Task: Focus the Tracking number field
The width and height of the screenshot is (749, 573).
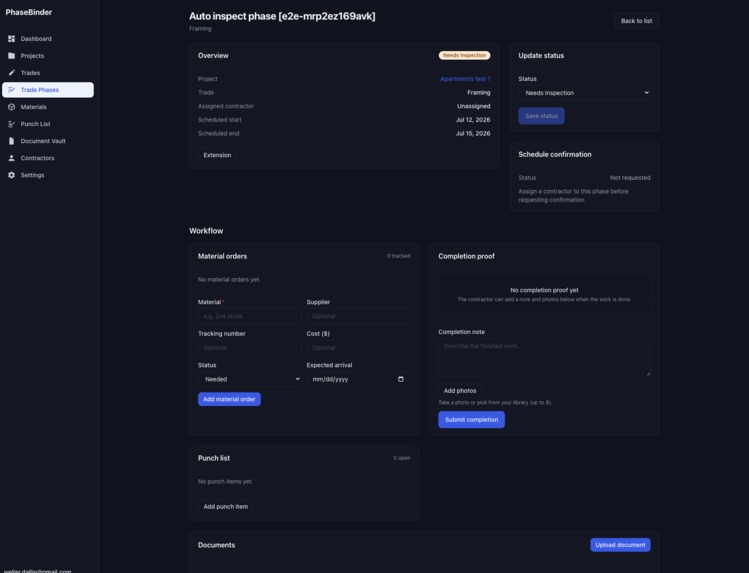Action: click(249, 348)
